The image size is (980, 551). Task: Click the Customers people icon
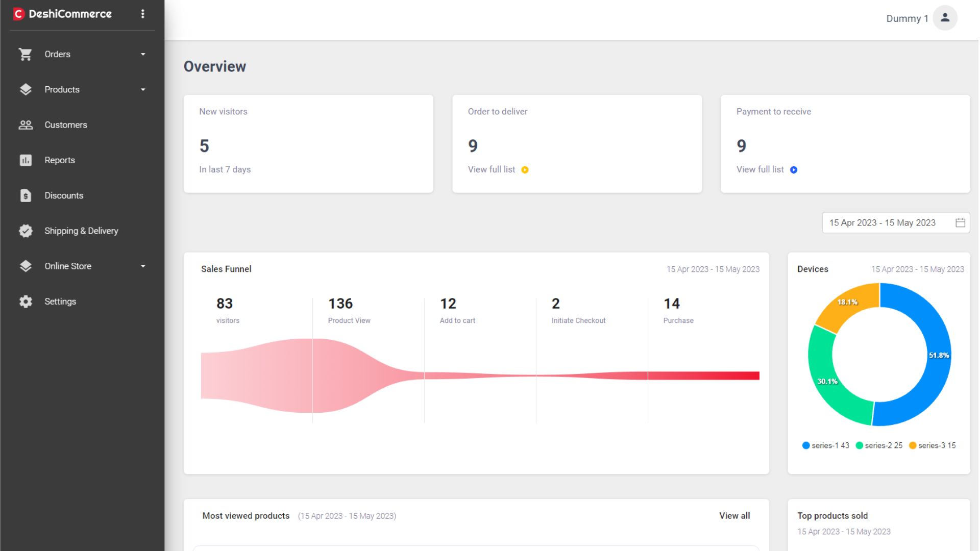click(26, 125)
